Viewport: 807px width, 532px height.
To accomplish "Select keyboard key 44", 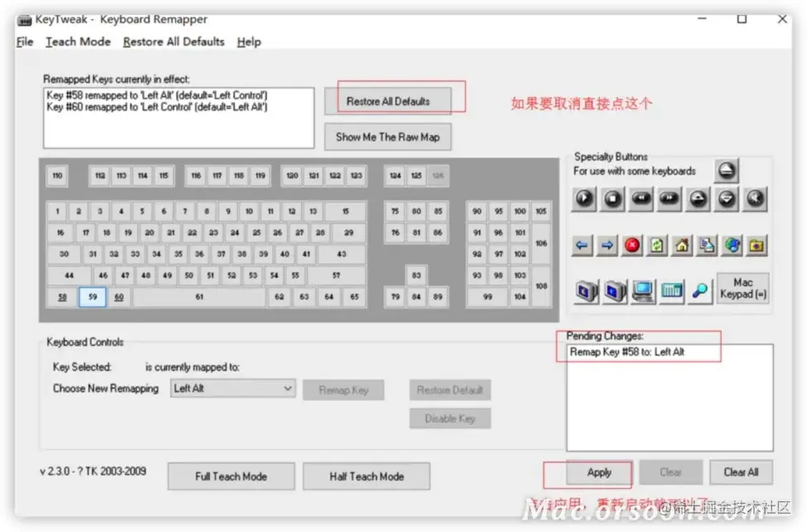I will click(x=69, y=275).
